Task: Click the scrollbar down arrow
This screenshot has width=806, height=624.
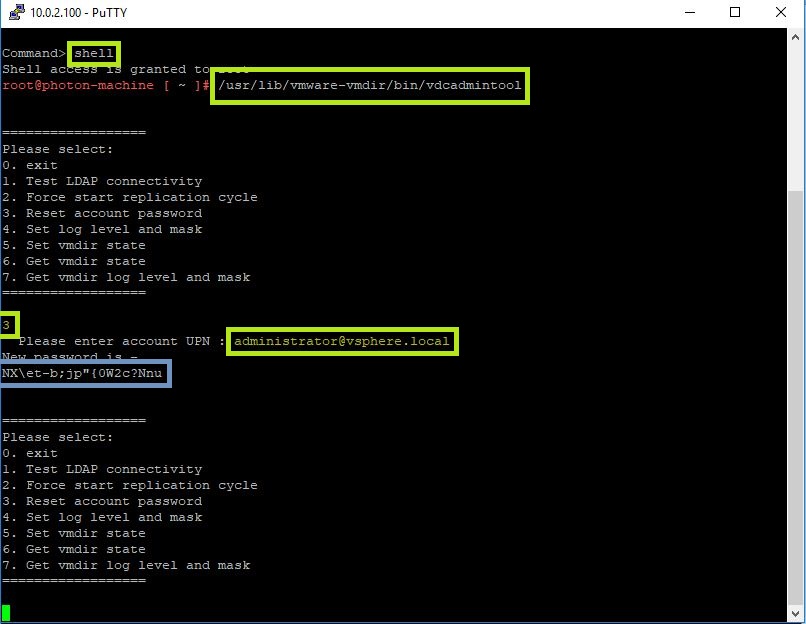Action: [x=796, y=613]
